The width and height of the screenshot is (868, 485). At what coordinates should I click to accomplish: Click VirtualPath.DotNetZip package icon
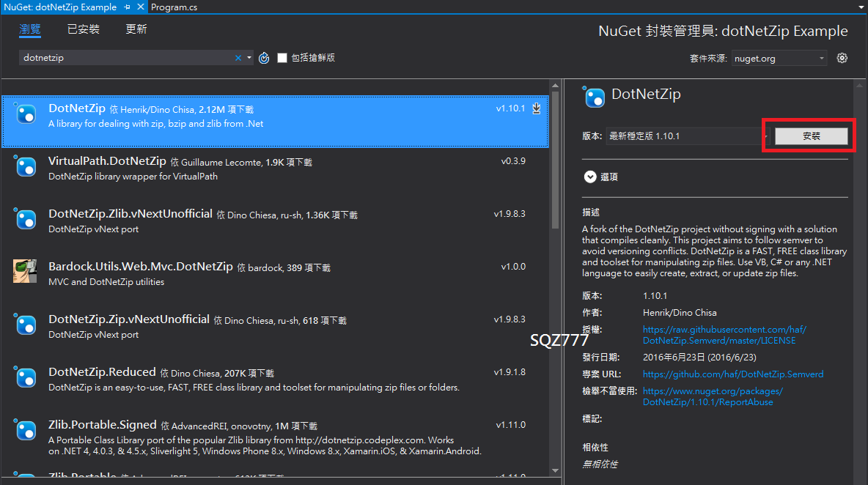[x=26, y=166]
